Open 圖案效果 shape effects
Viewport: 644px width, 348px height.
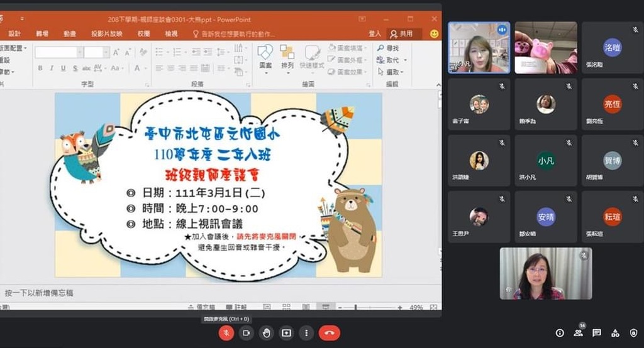pyautogui.click(x=347, y=72)
